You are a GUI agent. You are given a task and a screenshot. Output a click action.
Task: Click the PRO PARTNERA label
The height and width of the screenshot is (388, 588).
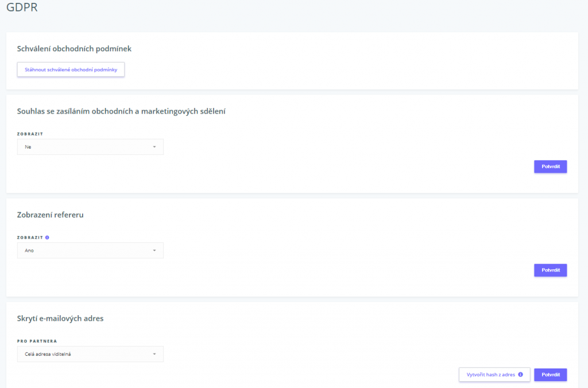37,341
